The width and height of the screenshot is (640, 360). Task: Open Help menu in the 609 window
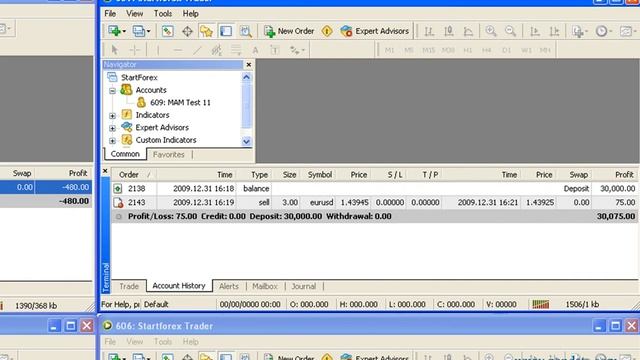190,13
